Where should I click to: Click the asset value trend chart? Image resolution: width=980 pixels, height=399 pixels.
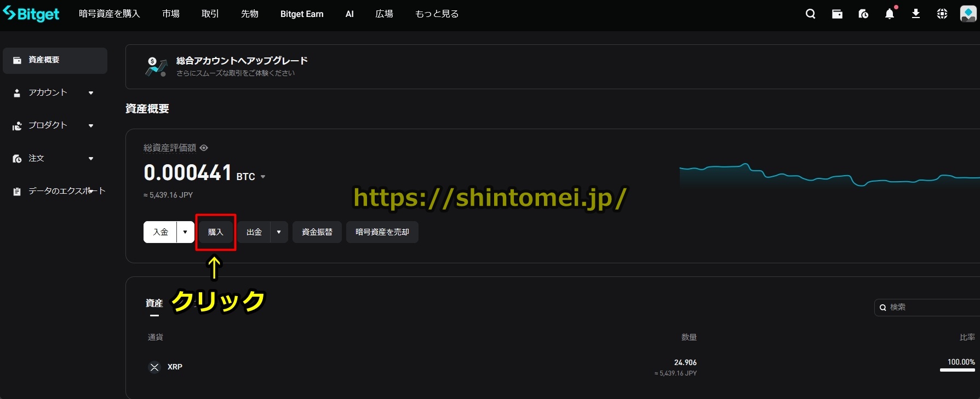tap(829, 175)
